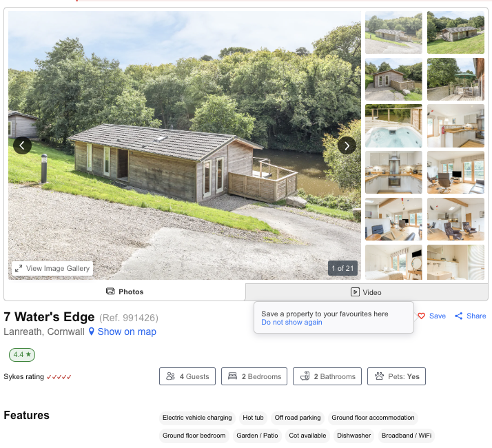The image size is (492, 448).
Task: Show the next gallery photo arrow
Action: [347, 145]
